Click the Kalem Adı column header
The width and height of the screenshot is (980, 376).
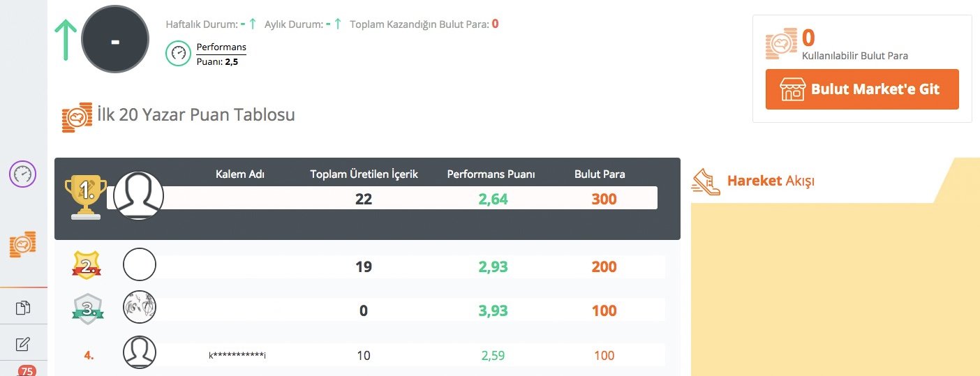(240, 174)
